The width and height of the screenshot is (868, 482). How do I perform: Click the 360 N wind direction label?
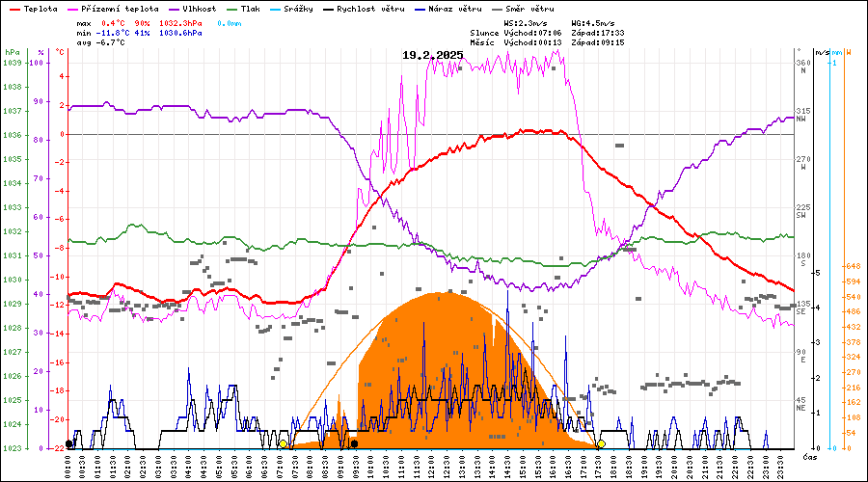coord(800,67)
